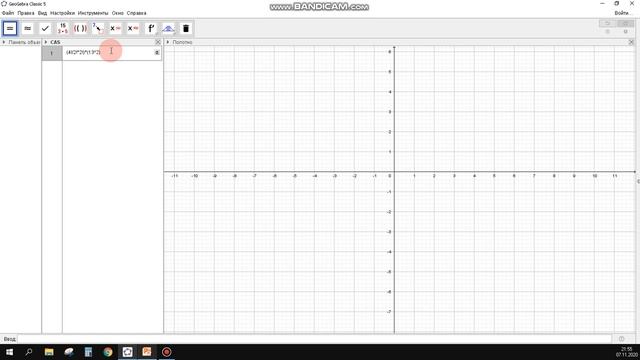Switch to GeoGebra on the taskbar
Screen dimensions: 640x360
coord(127,352)
